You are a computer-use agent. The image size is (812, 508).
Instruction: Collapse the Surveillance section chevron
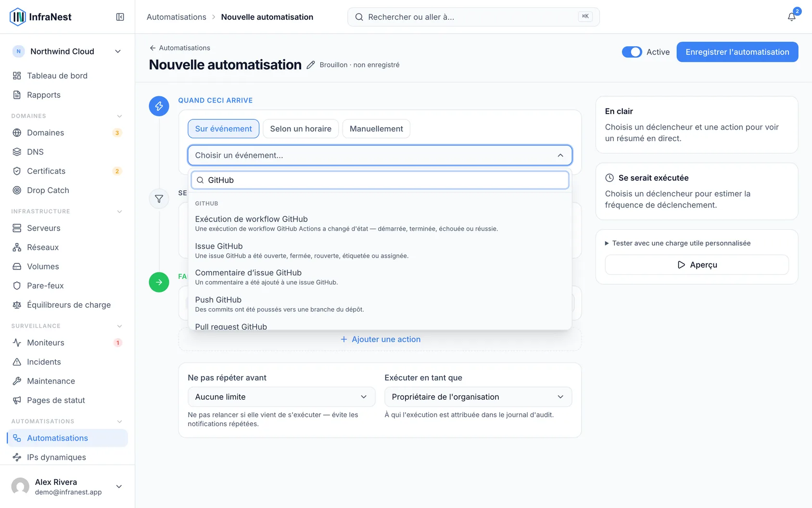pos(119,326)
